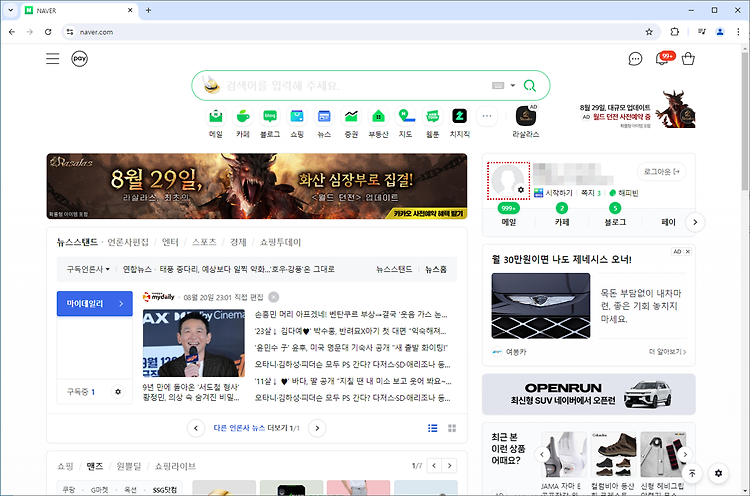750x496 pixels.
Task: Switch news stand to list view
Action: [432, 428]
